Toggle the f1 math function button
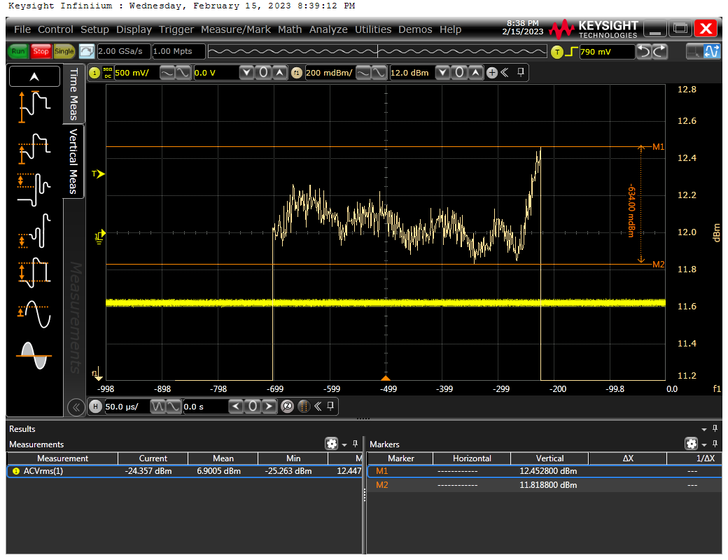The image size is (728, 560). click(296, 73)
